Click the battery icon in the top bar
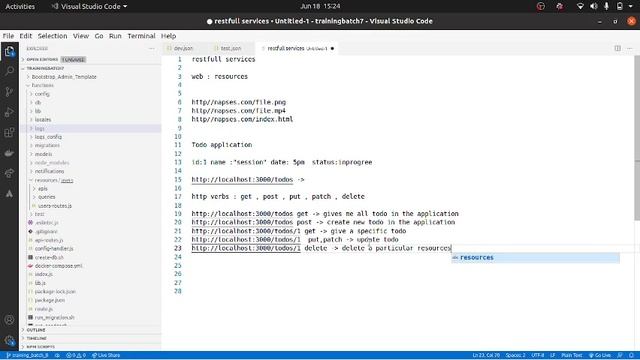 coord(620,6)
